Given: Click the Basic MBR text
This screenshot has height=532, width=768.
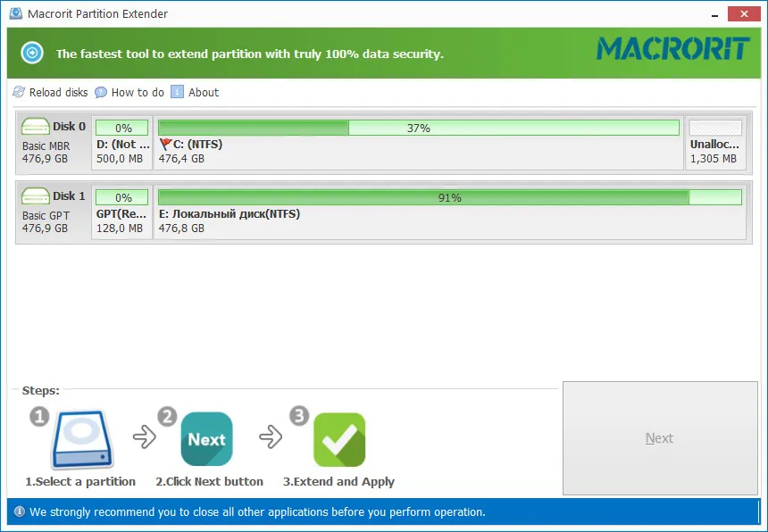Looking at the screenshot, I should tap(46, 145).
